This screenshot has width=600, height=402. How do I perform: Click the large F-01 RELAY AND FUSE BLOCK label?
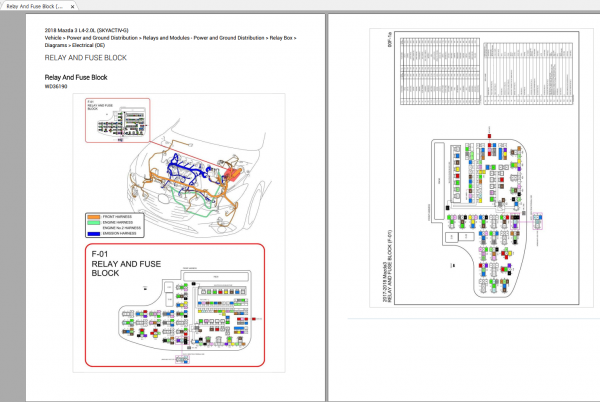126,264
